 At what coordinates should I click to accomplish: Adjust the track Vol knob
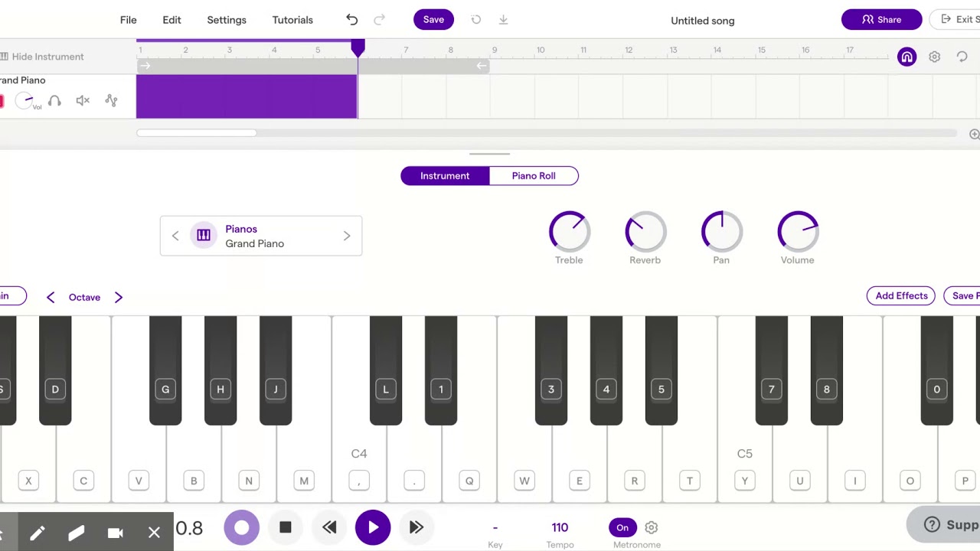click(25, 100)
